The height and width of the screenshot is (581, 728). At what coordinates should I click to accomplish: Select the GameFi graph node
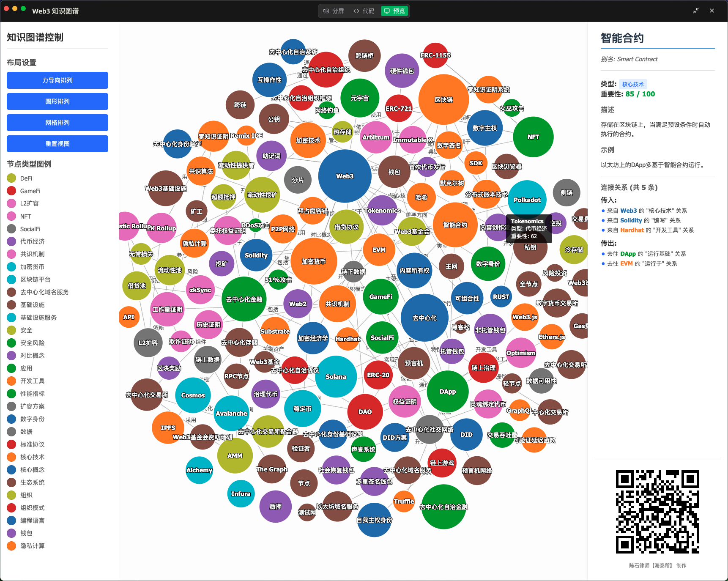coord(381,297)
